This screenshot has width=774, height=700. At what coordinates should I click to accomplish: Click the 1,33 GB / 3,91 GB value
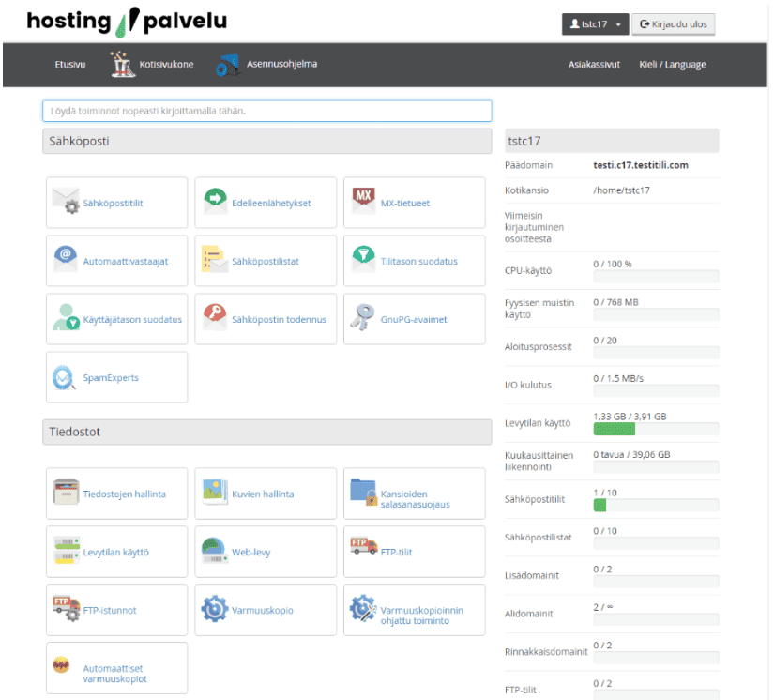point(630,417)
